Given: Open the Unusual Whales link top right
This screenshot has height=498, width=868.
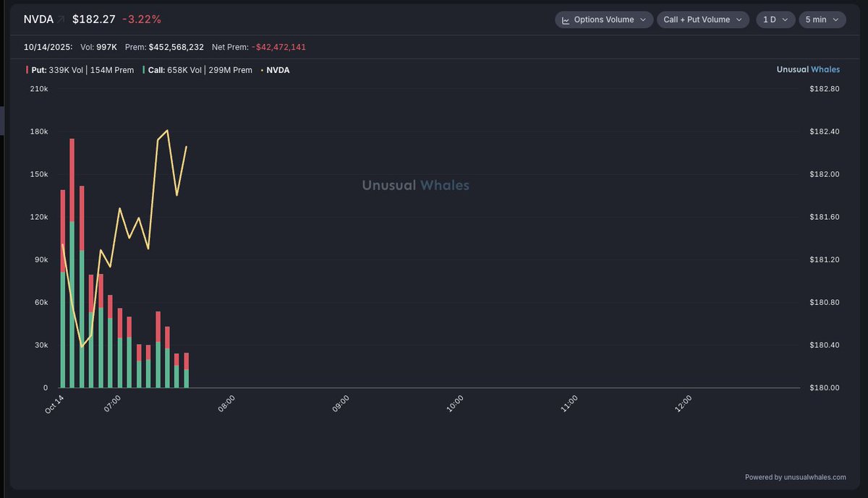Looking at the screenshot, I should point(808,69).
